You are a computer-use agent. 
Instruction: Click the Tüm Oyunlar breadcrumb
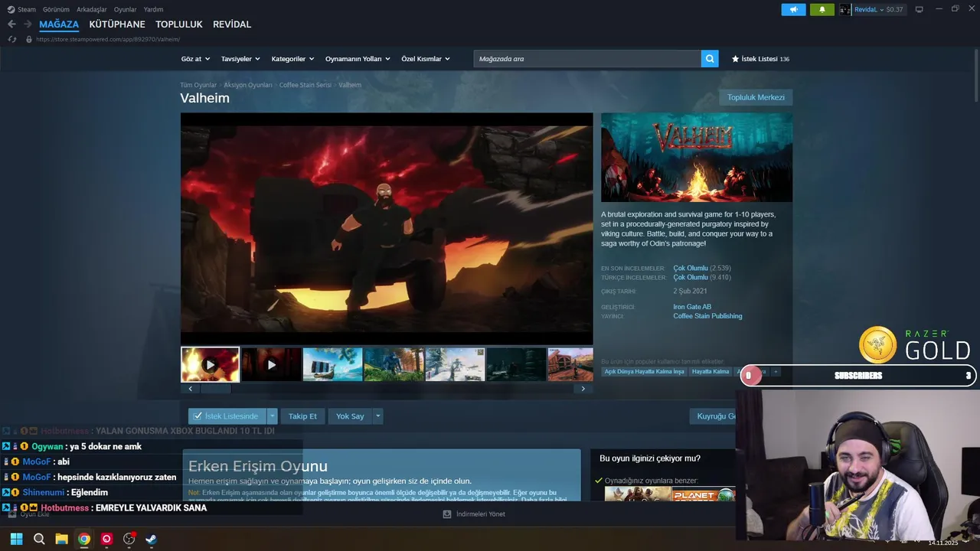pos(198,85)
